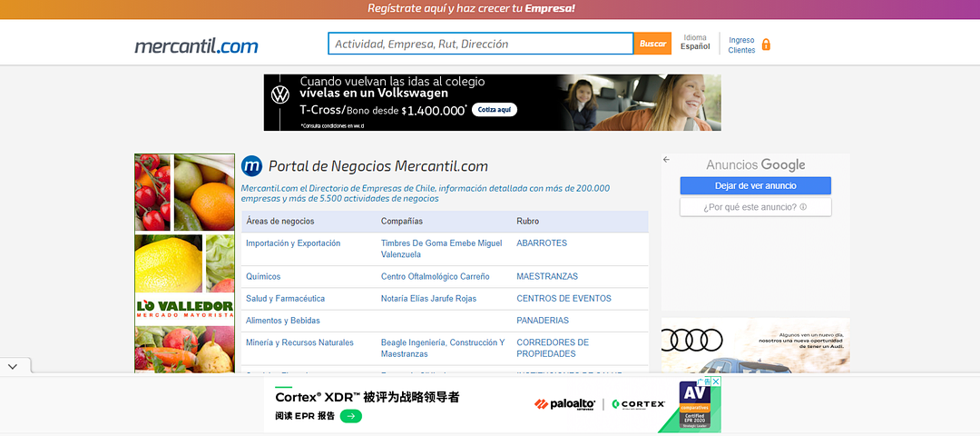Open the 'Regístrate aquí' top banner link
980x436 pixels.
click(x=471, y=9)
